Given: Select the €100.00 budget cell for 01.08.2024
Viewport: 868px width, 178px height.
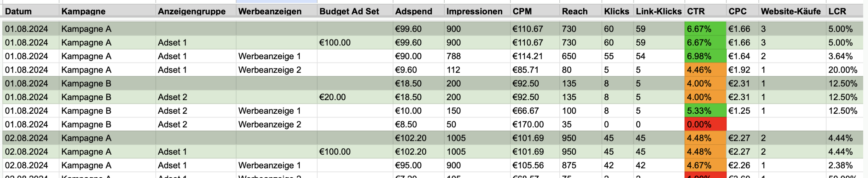Looking at the screenshot, I should click(355, 43).
